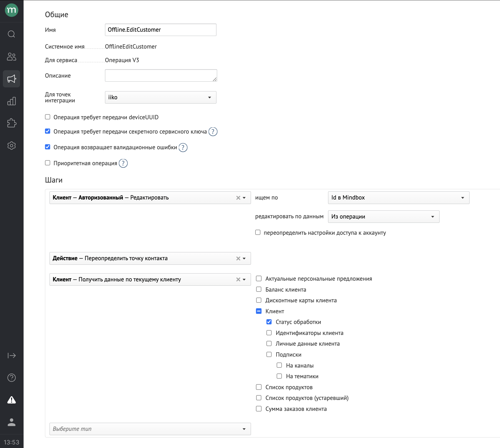
Task: Open the settings gear icon
Action: tap(12, 146)
